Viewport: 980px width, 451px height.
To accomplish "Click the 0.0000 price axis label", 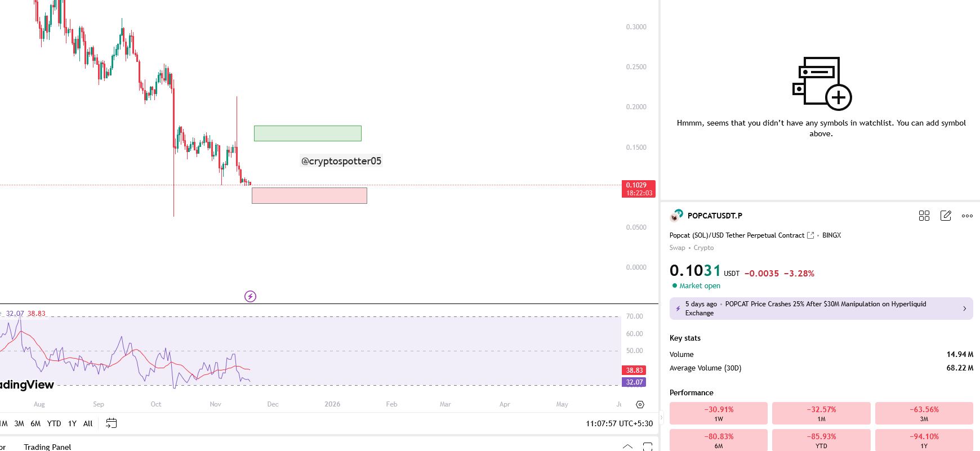I will click(x=636, y=267).
